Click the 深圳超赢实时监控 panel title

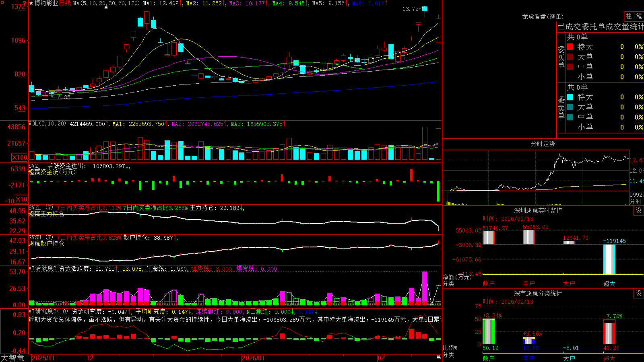(x=538, y=210)
